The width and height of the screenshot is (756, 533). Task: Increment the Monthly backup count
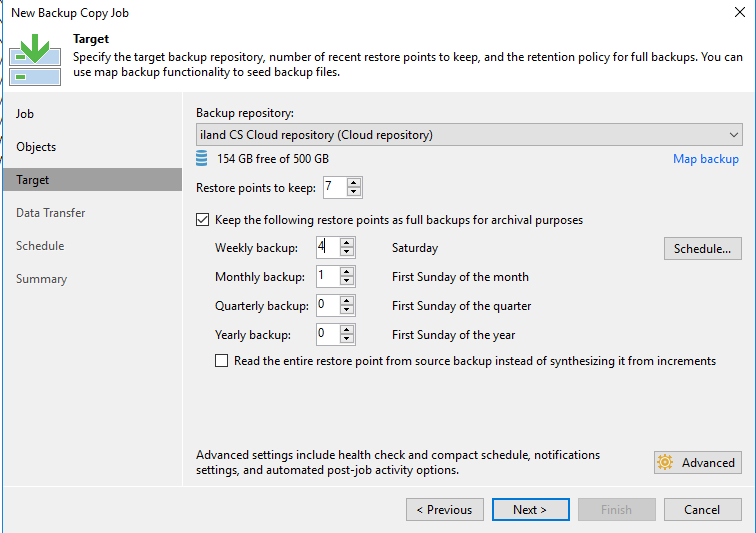coord(347,271)
